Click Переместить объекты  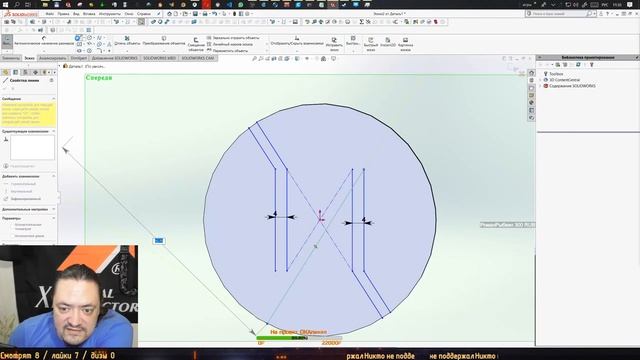click(x=227, y=51)
